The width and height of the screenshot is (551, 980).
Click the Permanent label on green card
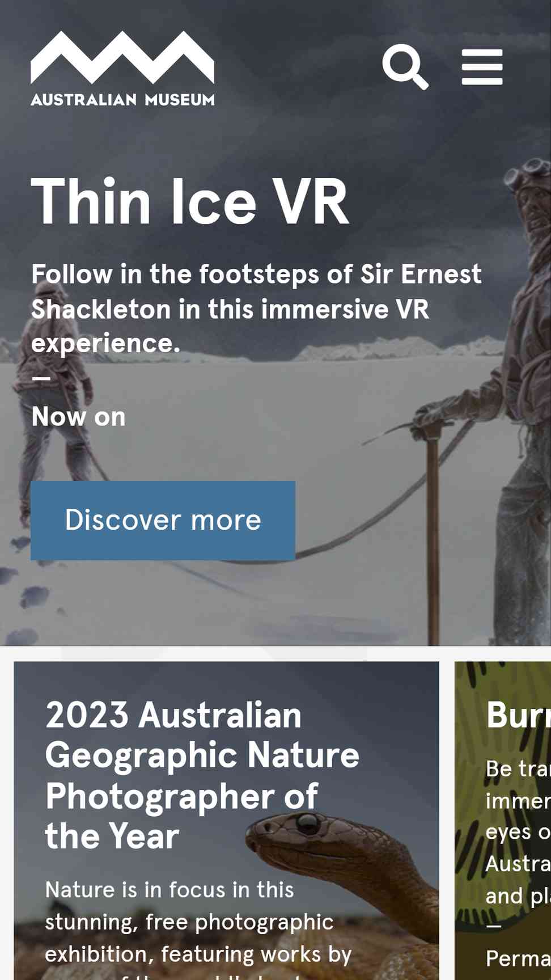518,958
